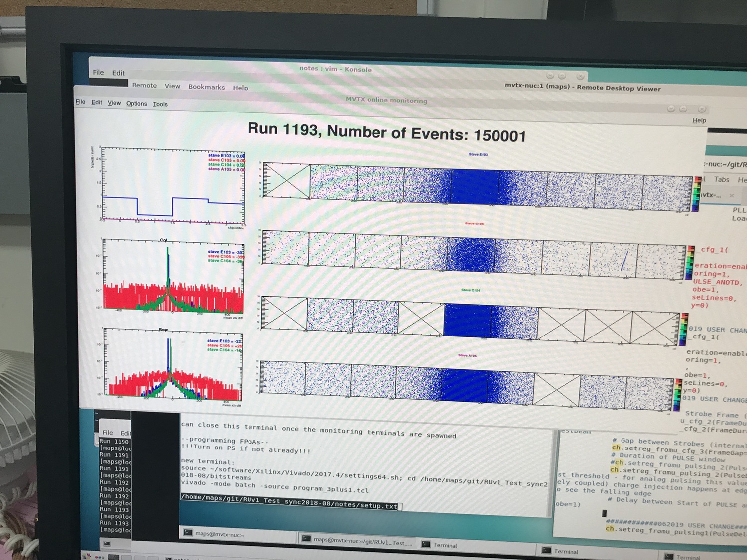The image size is (747, 560).
Task: Click legend box of Row histogram
Action: click(x=224, y=345)
